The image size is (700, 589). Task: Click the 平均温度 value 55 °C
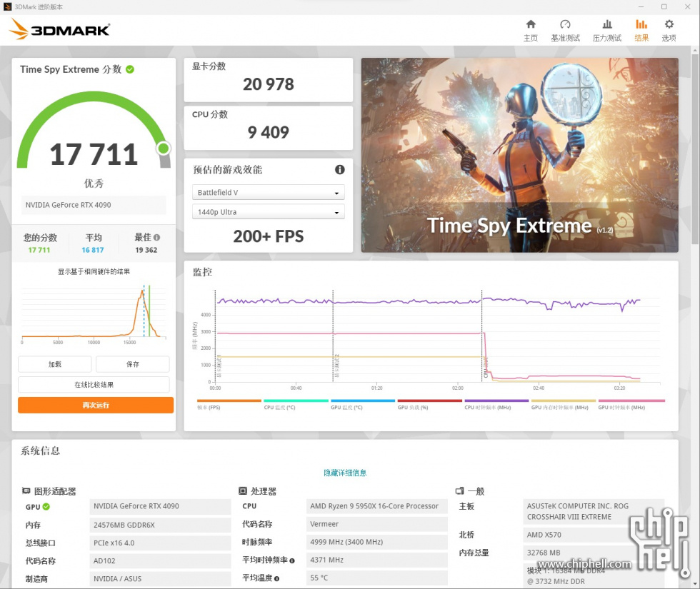pos(377,578)
